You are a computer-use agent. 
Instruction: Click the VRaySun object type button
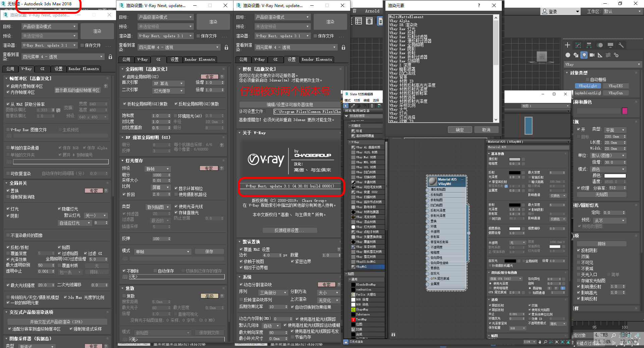pos(615,93)
